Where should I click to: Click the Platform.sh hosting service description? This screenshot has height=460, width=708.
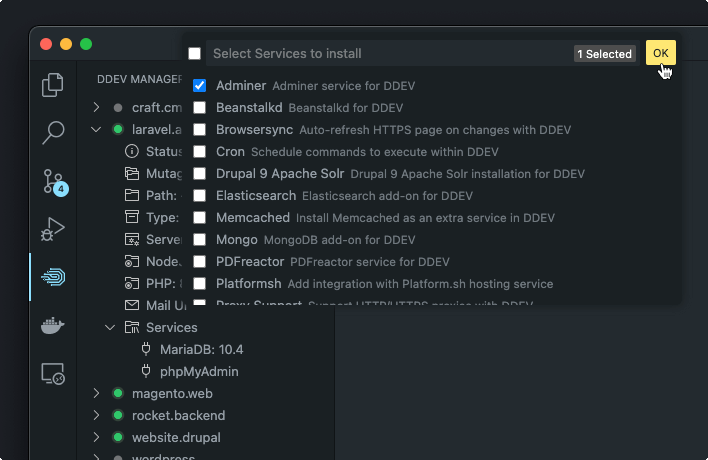420,284
